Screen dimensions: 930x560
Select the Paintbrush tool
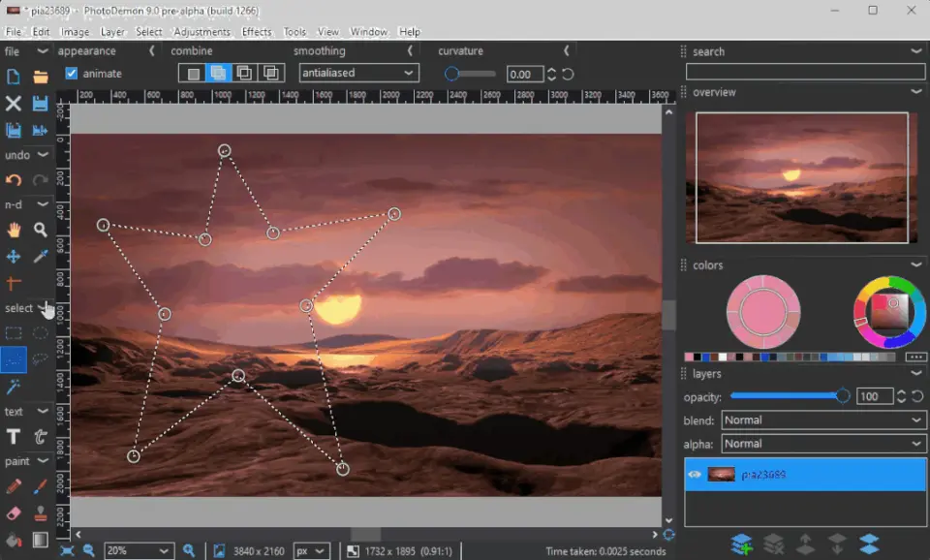coord(41,486)
